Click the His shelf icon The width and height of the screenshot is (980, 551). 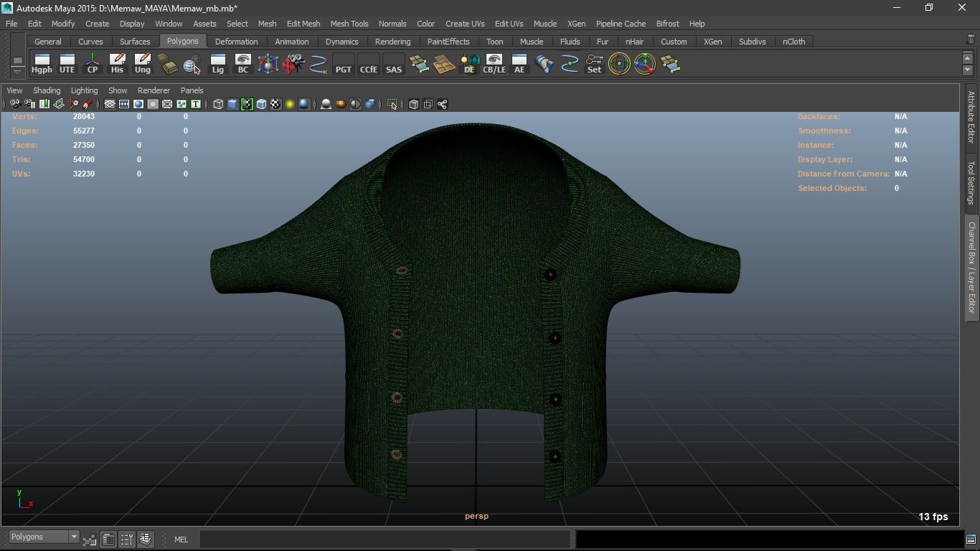coord(117,64)
